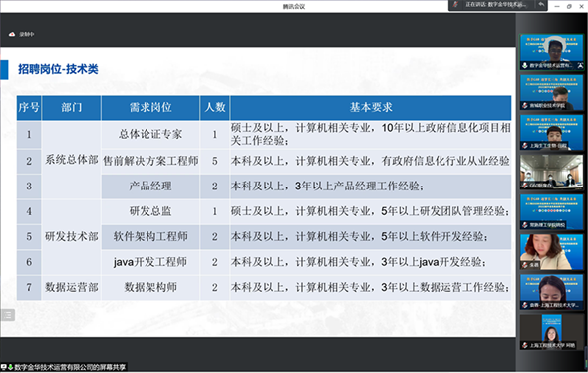The height and width of the screenshot is (373, 588).
Task: Click muted mic icon on 上海工程技术大学 网艳 tile
Action: [525, 345]
